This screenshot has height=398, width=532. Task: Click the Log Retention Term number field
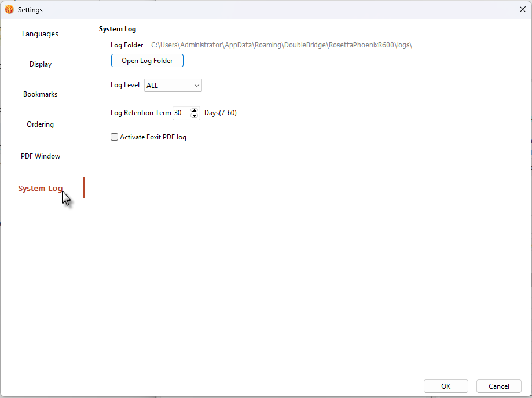[x=182, y=113]
